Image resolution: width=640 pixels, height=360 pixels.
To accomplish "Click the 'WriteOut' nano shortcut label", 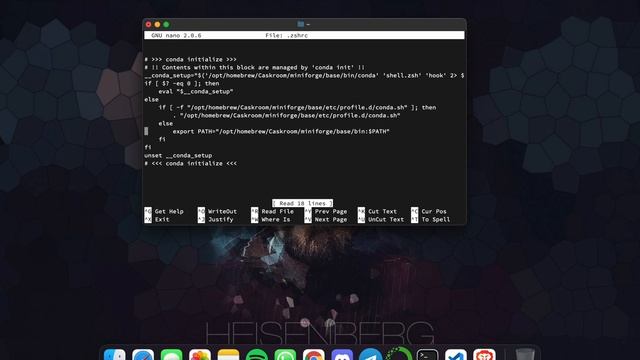I will tap(222, 211).
